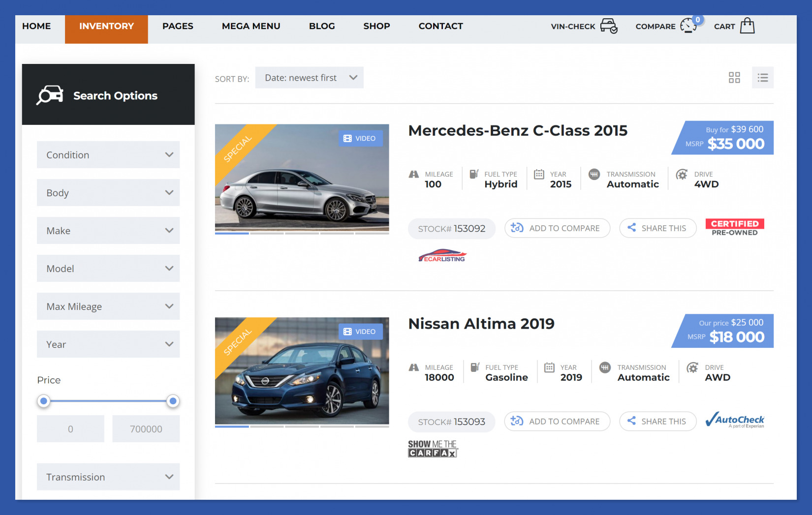This screenshot has width=812, height=515.
Task: Click the Nissan price tag $18 000
Action: 723,331
